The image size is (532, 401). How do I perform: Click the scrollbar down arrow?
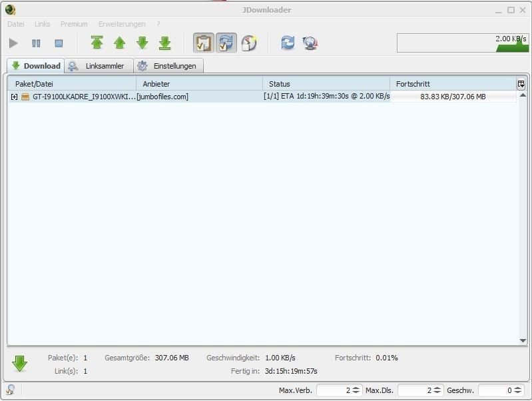click(x=523, y=340)
